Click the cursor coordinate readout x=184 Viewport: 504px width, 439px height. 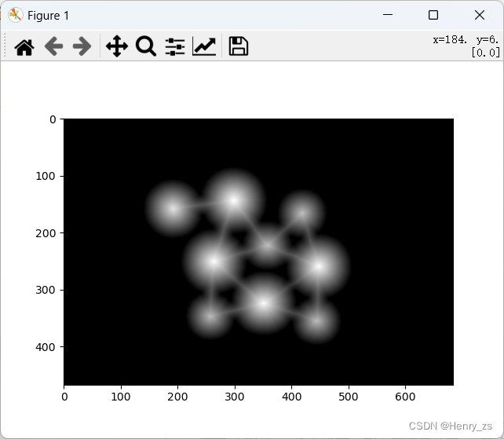[x=450, y=39]
